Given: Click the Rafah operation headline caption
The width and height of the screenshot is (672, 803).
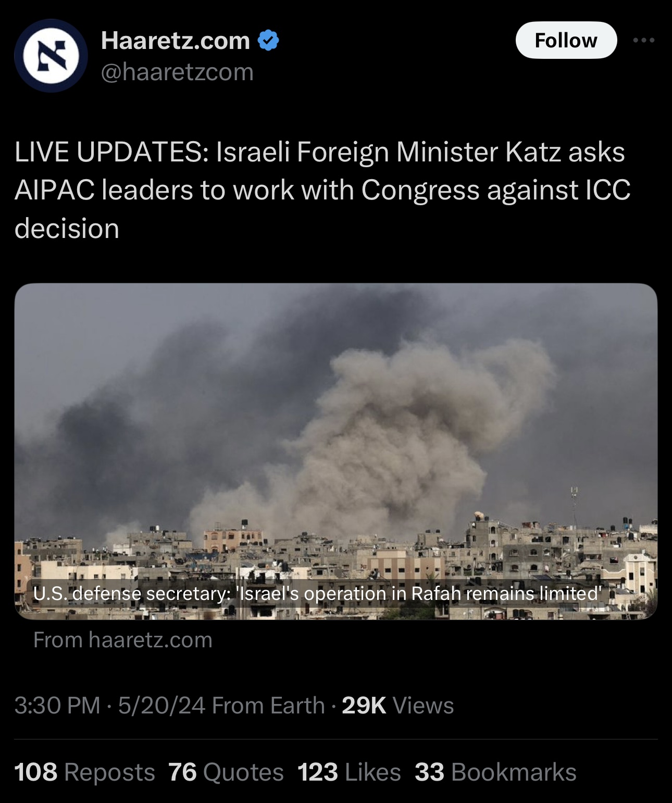Looking at the screenshot, I should 317,593.
